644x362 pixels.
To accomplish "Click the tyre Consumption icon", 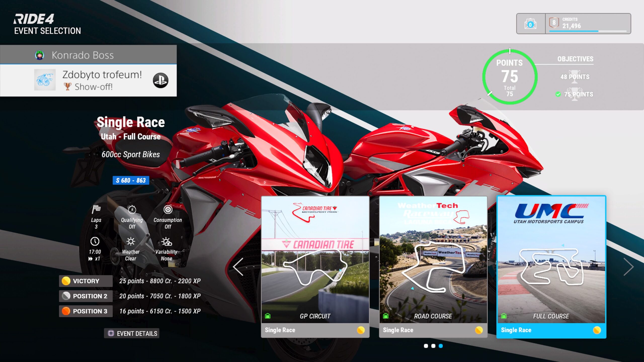I will click(168, 209).
